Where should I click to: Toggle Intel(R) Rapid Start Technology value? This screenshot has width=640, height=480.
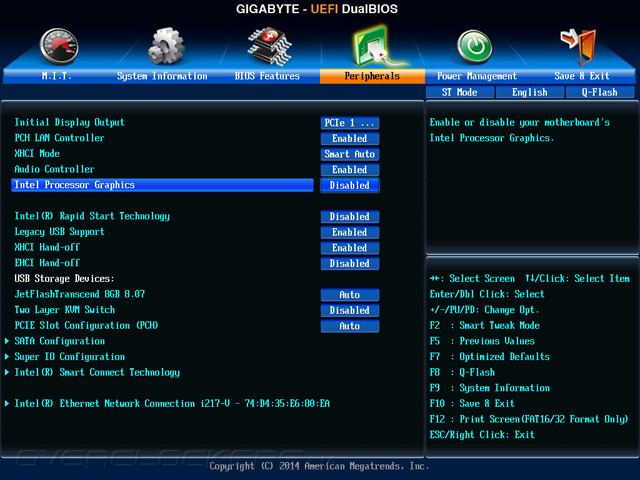coord(350,216)
